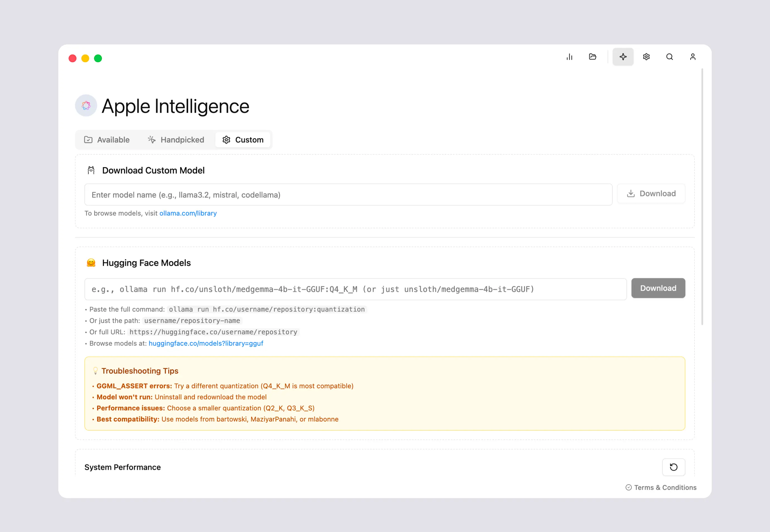This screenshot has width=770, height=532.
Task: Click the 'System Performance' heading
Action: tap(122, 467)
